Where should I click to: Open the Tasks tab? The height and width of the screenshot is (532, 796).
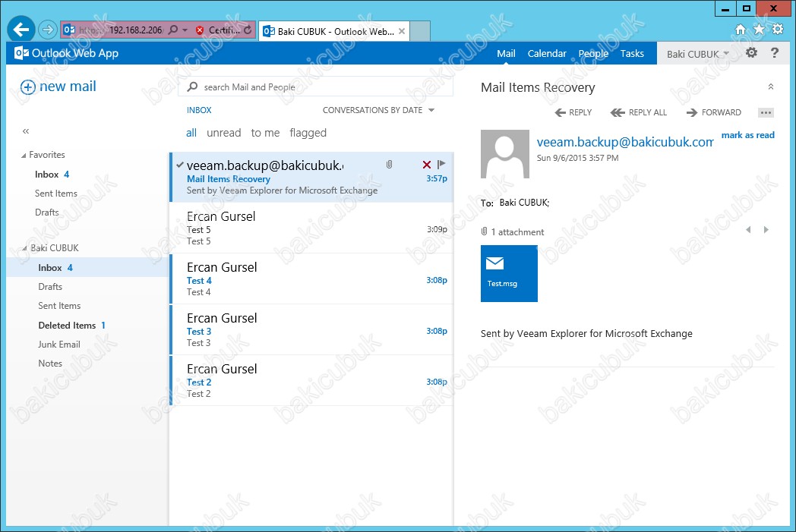(632, 53)
